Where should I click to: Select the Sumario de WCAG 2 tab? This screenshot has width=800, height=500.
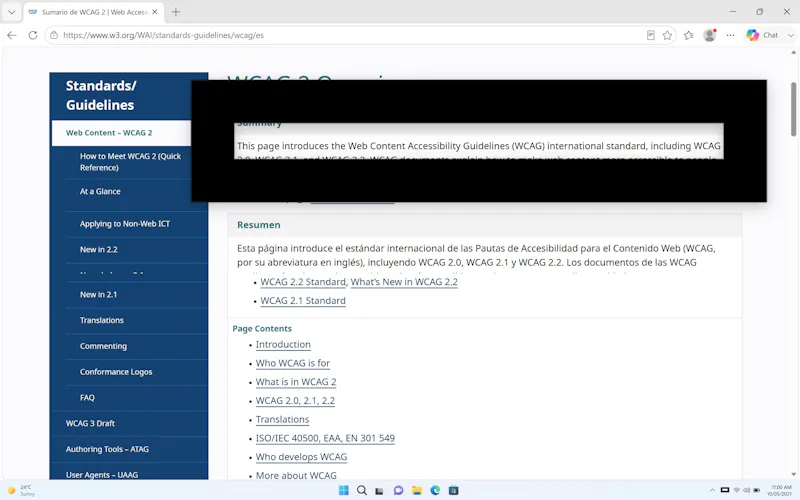93,12
